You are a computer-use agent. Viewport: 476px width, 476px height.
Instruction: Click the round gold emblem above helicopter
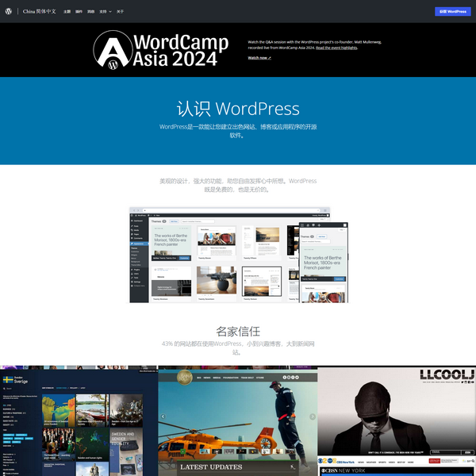click(x=185, y=378)
